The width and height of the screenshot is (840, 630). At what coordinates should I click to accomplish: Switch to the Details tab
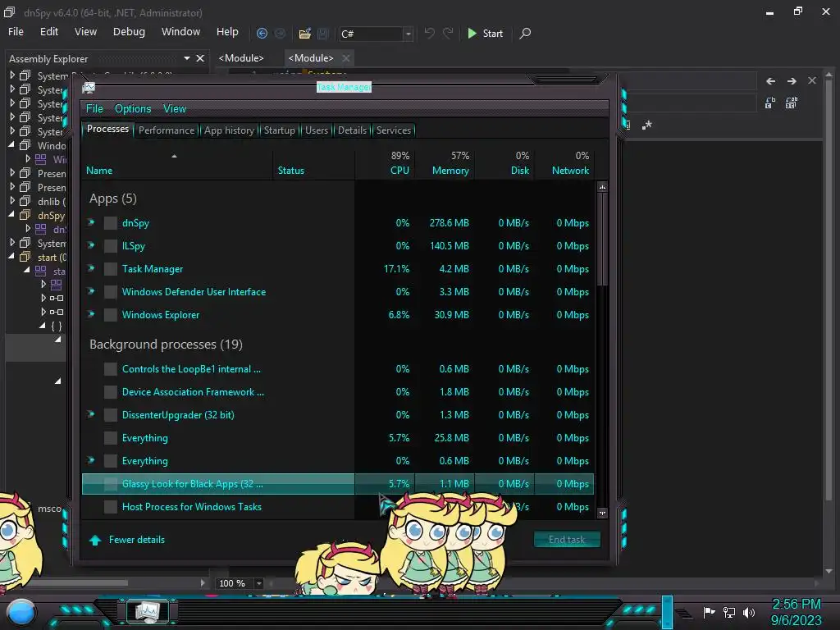point(352,130)
